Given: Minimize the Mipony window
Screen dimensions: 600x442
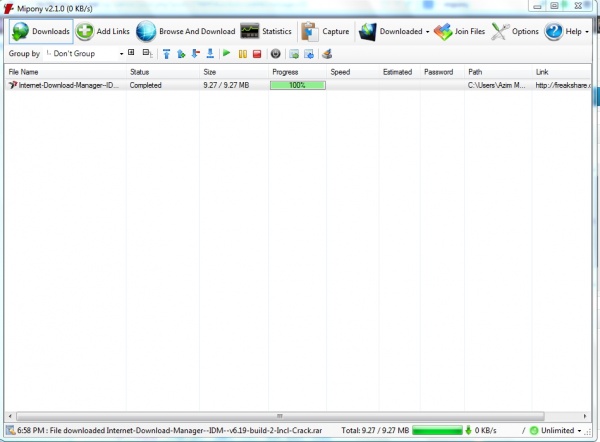Looking at the screenshot, I should (x=537, y=6).
